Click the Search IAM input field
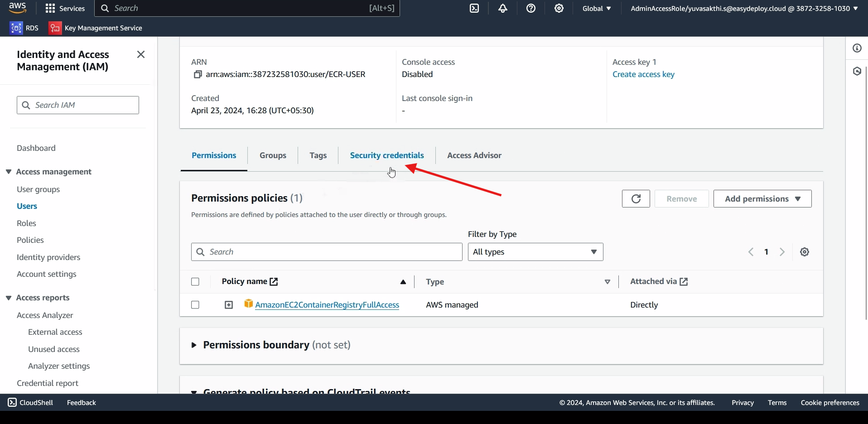 pyautogui.click(x=78, y=105)
